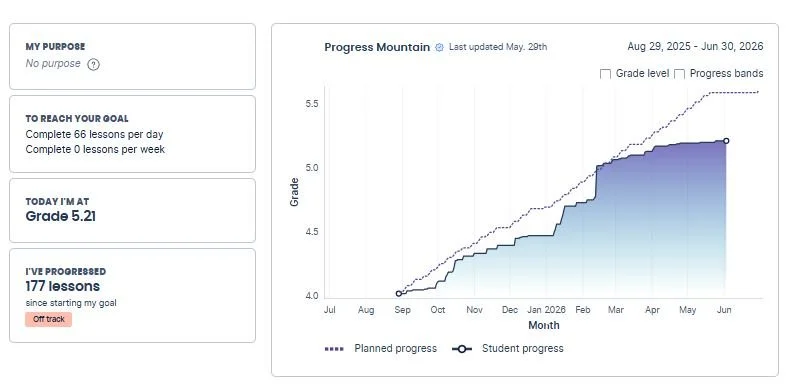Image resolution: width=790 pixels, height=385 pixels.
Task: Click the Off track status badge
Action: (x=49, y=319)
